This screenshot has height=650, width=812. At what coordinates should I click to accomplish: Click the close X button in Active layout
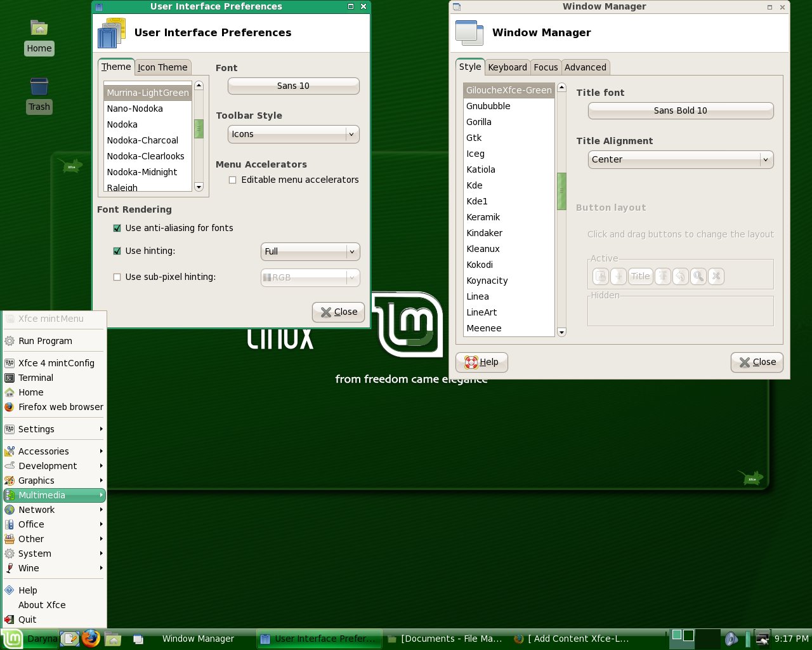716,276
